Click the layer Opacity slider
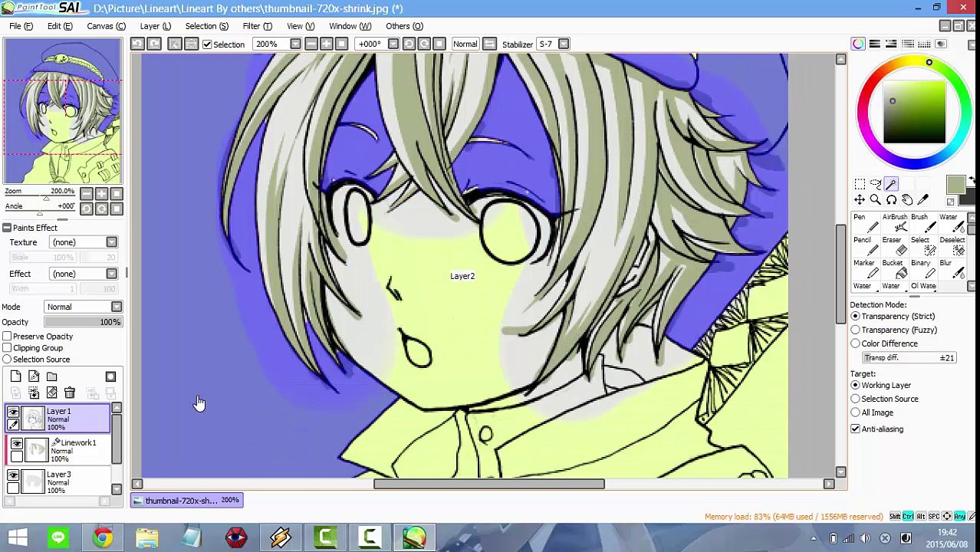This screenshot has height=552, width=980. tap(83, 322)
